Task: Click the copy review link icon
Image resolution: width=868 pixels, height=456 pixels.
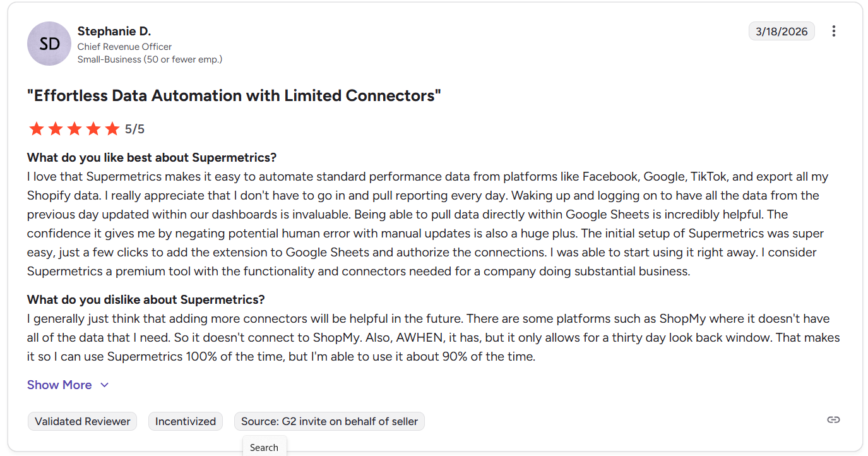Action: click(833, 420)
